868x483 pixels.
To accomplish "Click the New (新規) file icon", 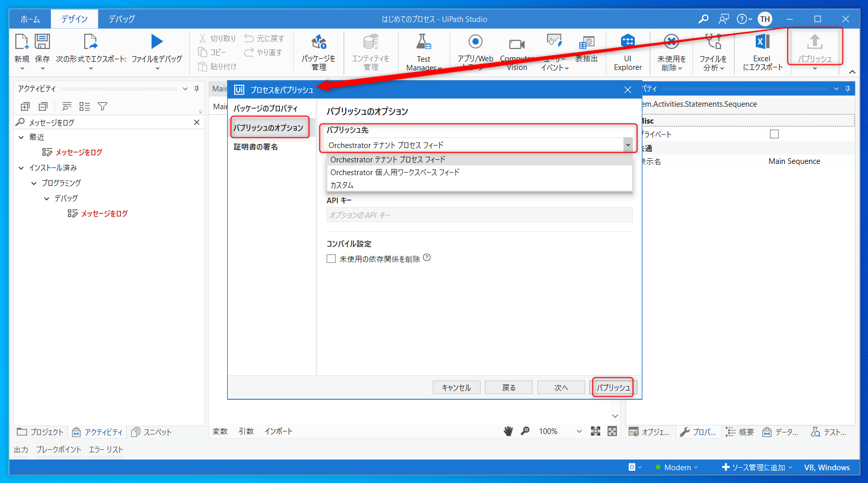I will (x=21, y=42).
